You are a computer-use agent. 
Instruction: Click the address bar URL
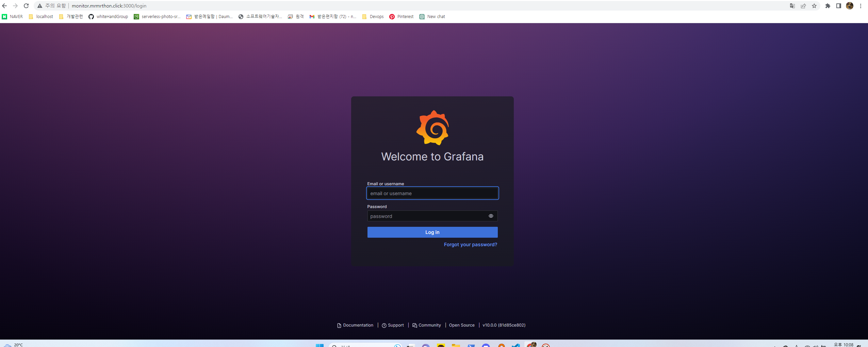tap(109, 6)
